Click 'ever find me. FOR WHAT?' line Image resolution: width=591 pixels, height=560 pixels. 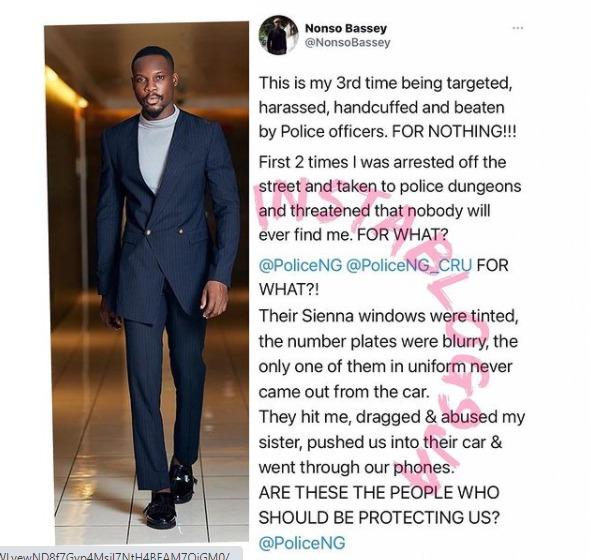click(x=354, y=235)
